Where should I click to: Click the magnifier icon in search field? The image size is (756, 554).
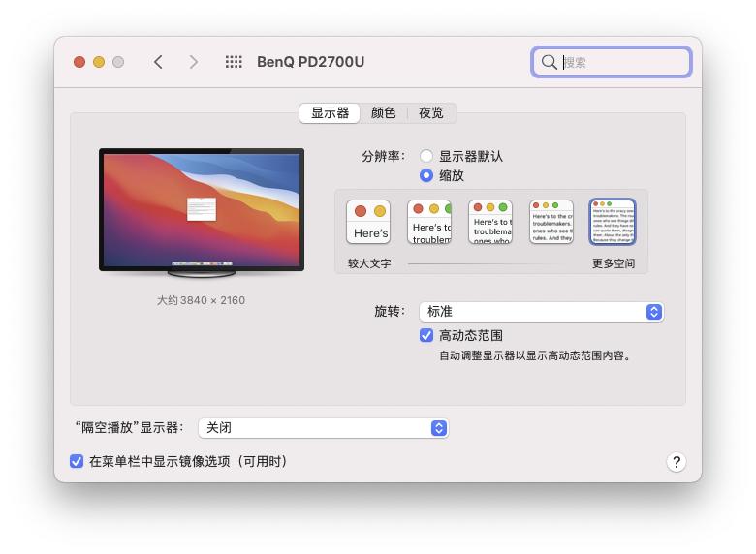549,62
